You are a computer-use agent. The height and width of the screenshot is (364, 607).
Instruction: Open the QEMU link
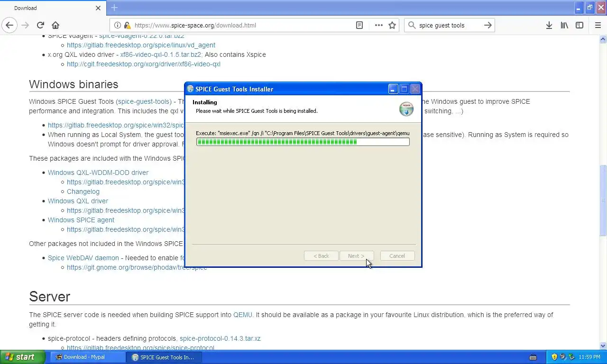(x=243, y=315)
